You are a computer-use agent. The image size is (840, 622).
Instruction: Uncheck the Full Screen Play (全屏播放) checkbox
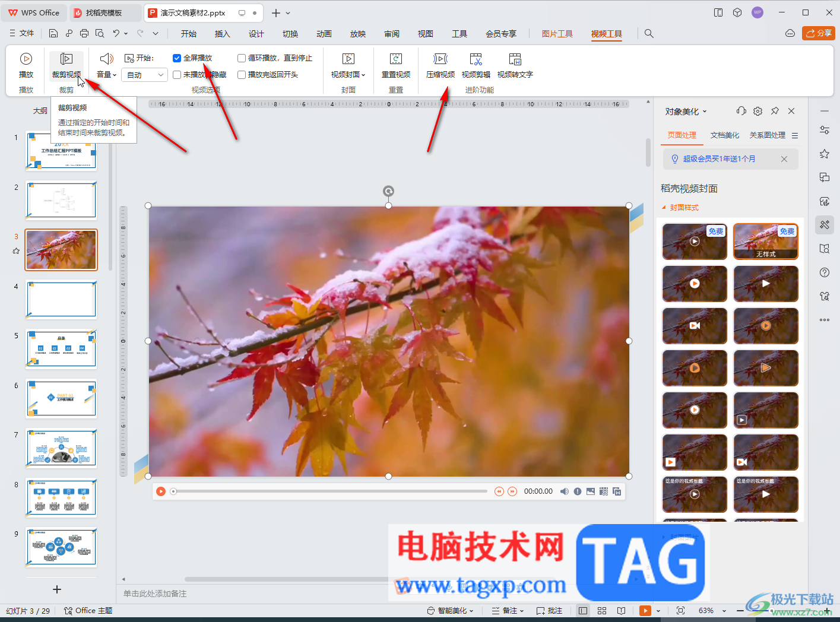177,58
